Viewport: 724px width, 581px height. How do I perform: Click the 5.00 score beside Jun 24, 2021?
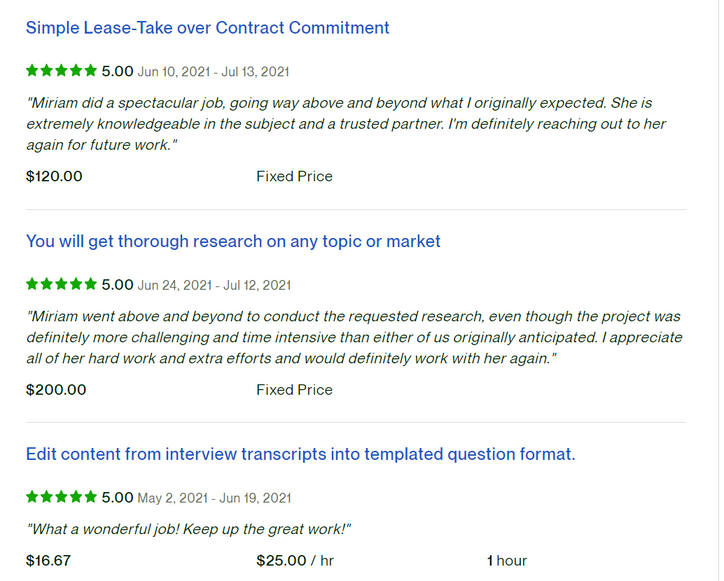tap(117, 284)
